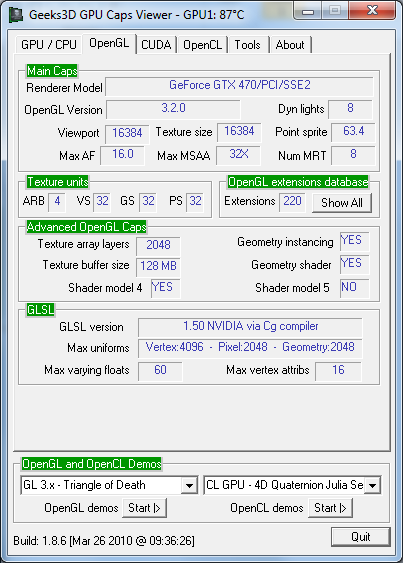The width and height of the screenshot is (403, 563).
Task: Click the OpenGL extensions database heading
Action: tap(298, 182)
